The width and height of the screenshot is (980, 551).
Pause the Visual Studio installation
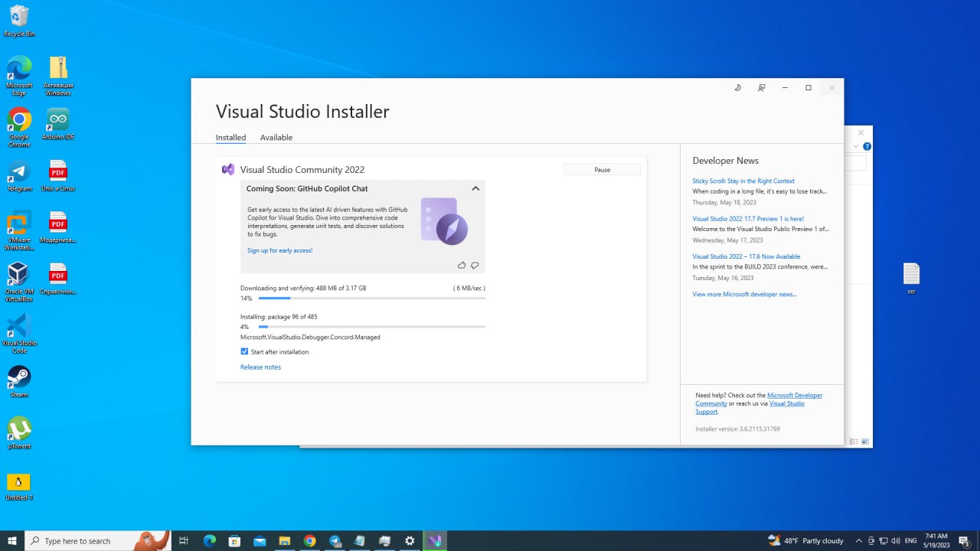[602, 170]
